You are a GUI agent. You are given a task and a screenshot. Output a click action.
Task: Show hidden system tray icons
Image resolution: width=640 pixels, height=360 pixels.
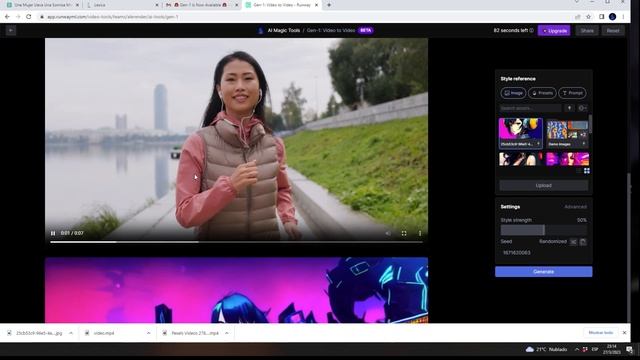(576, 349)
